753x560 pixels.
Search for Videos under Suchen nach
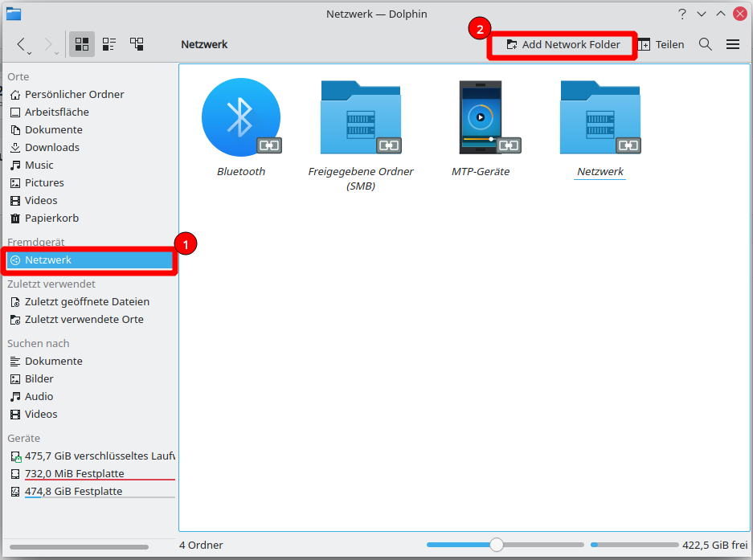tap(89, 415)
